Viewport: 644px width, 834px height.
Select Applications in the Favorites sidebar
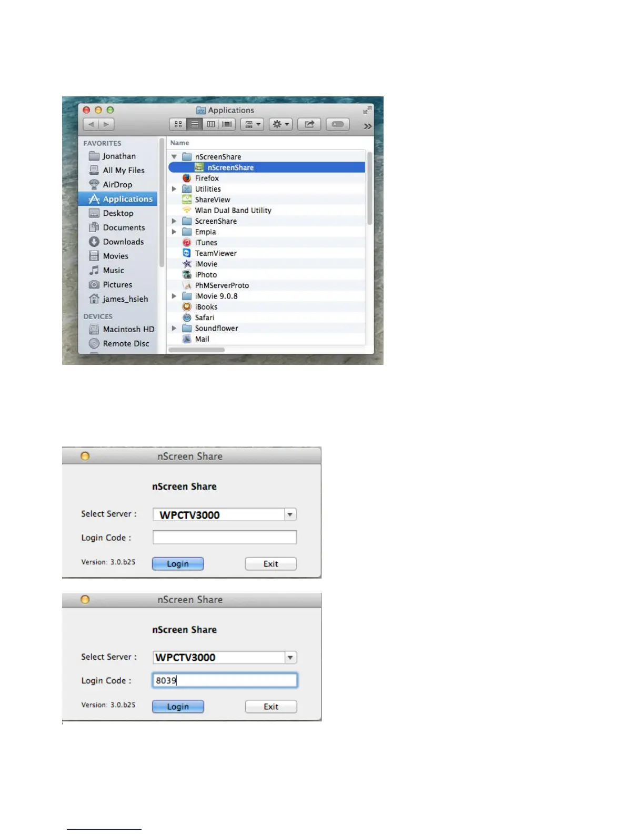(118, 198)
